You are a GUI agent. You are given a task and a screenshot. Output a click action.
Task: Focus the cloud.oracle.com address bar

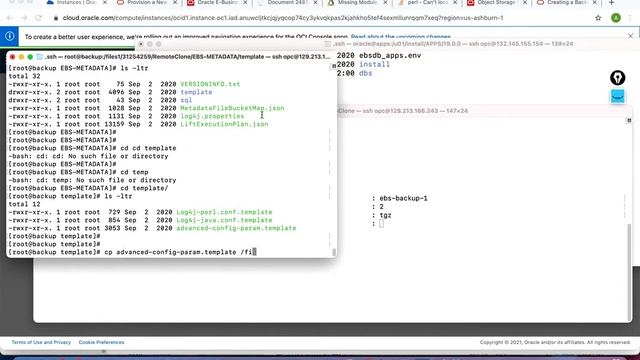coord(282,18)
